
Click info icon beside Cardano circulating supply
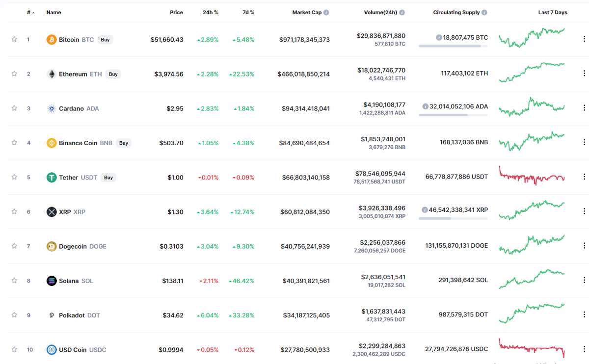pyautogui.click(x=425, y=106)
